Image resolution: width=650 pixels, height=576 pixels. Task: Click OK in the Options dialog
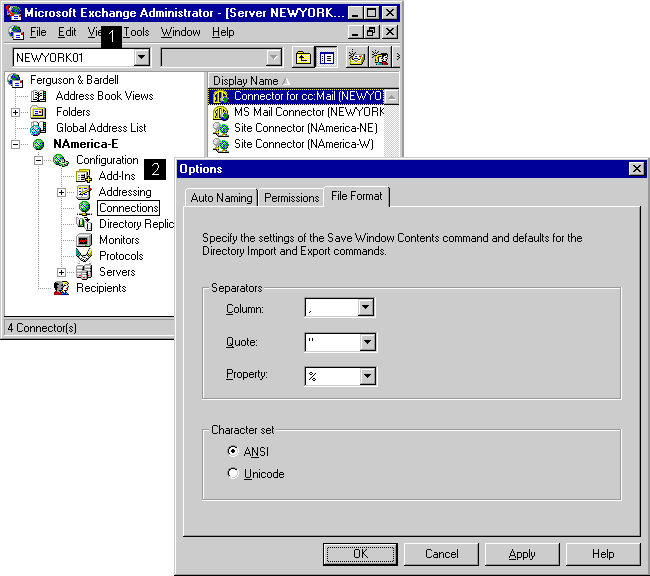coord(360,554)
